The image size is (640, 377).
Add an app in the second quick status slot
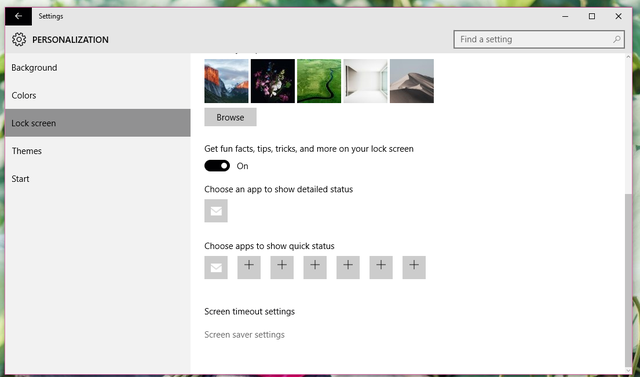point(249,268)
